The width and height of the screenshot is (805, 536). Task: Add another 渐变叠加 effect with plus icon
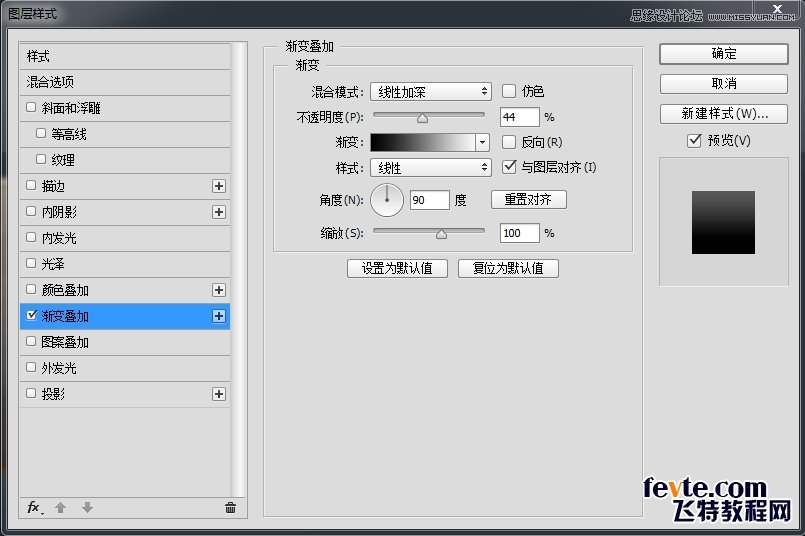point(219,316)
